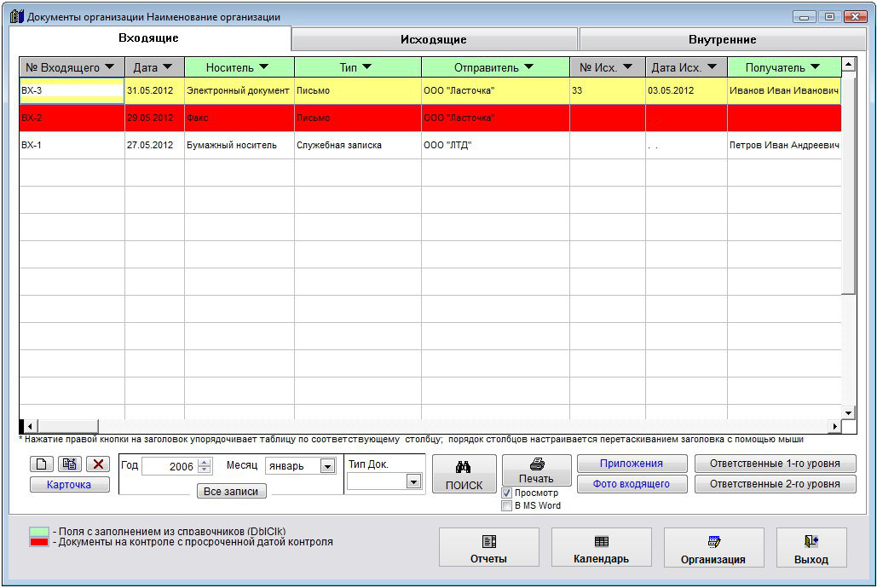Switch to the Исходящие tab
877x588 pixels.
[x=434, y=40]
